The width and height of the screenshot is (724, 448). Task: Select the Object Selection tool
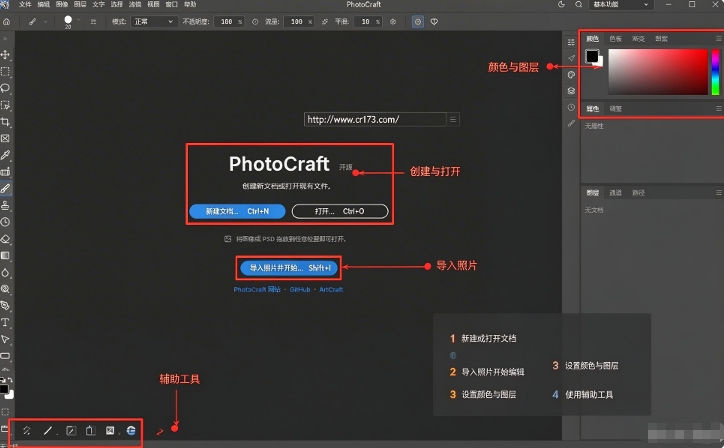tap(5, 105)
